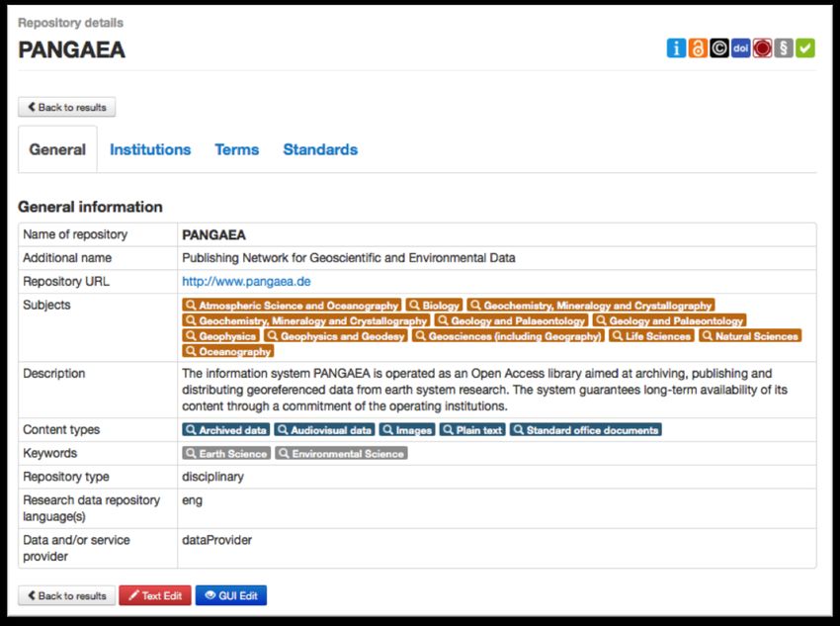Open the red Text Edit button

pos(155,595)
